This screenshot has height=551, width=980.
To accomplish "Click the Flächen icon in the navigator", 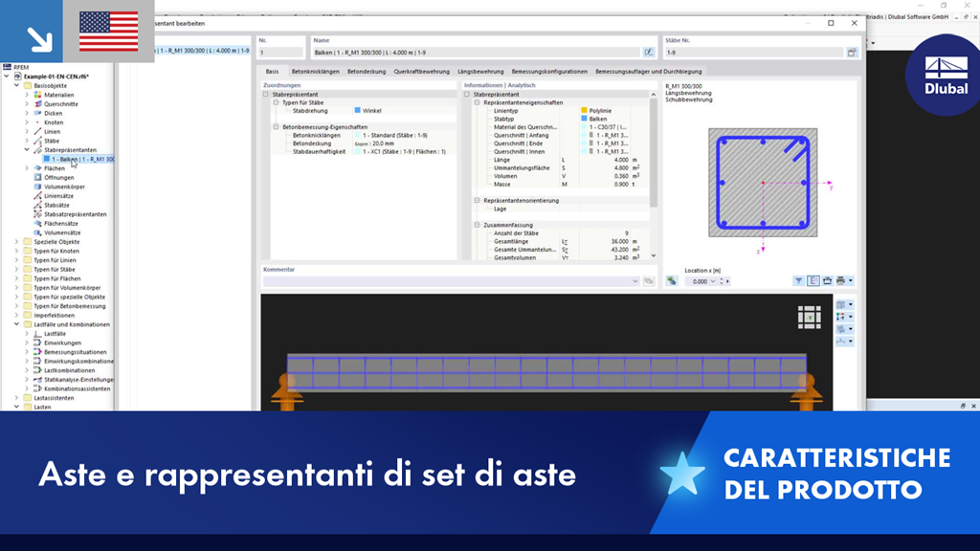I will [37, 168].
